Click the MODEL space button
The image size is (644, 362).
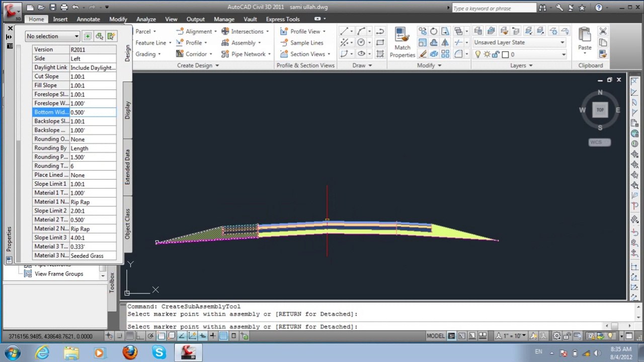tap(436, 336)
